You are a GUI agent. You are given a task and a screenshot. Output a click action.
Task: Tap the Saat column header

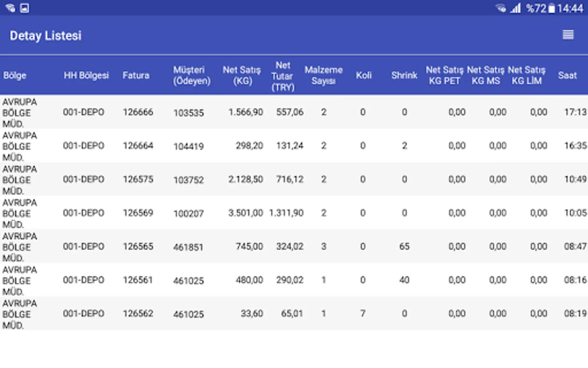coord(567,75)
